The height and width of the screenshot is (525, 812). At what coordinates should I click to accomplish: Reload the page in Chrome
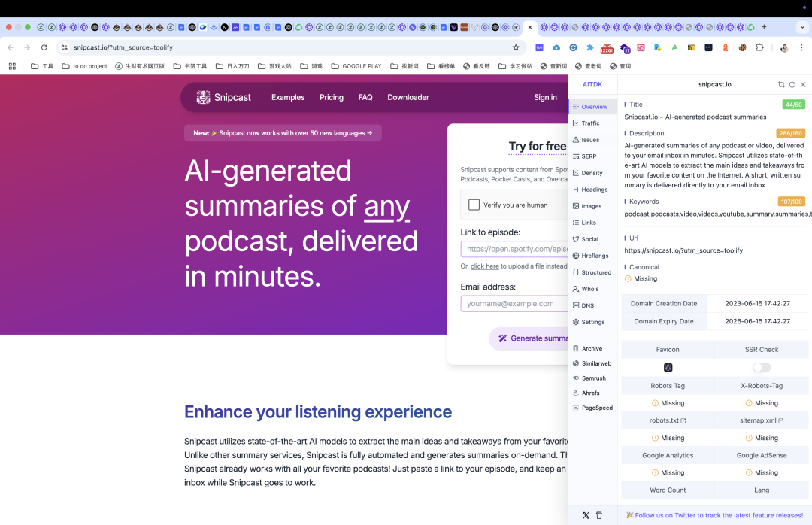44,47
